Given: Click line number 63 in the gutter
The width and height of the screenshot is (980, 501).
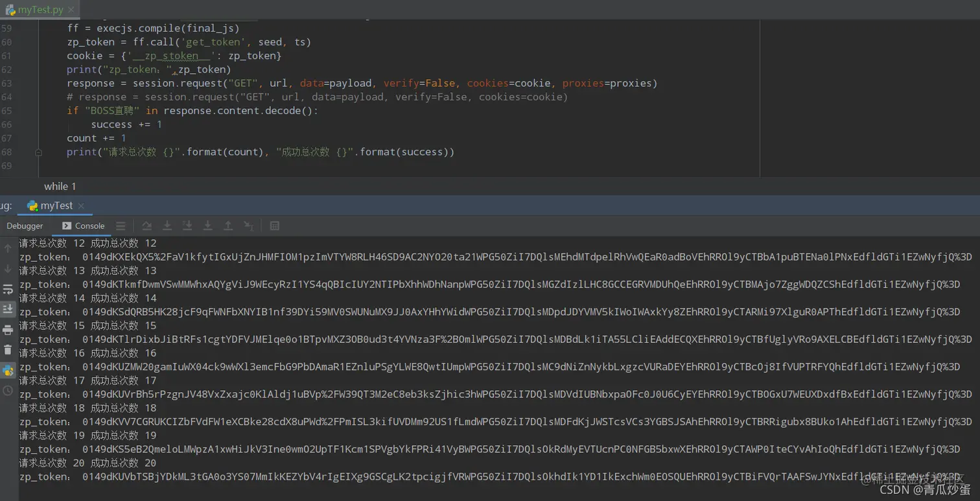Looking at the screenshot, I should coord(6,83).
